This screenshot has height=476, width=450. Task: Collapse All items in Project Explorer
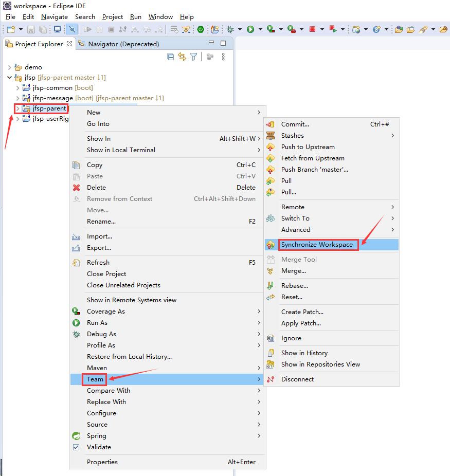pos(170,57)
